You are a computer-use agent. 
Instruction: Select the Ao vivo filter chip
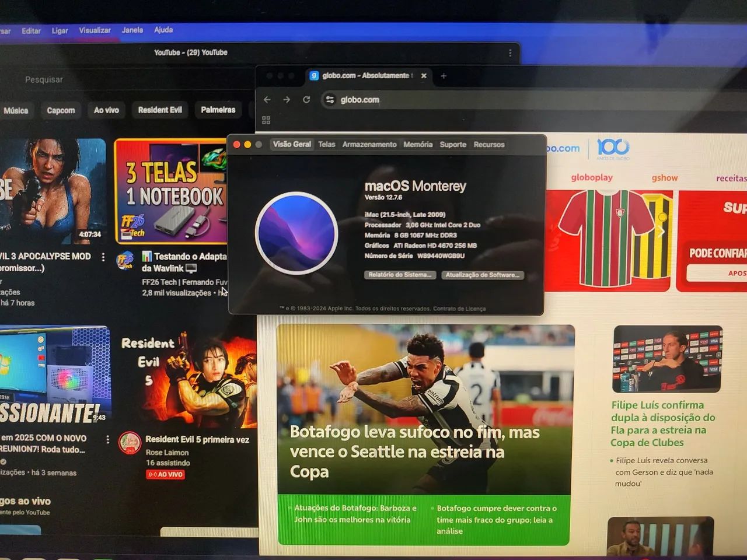[106, 110]
